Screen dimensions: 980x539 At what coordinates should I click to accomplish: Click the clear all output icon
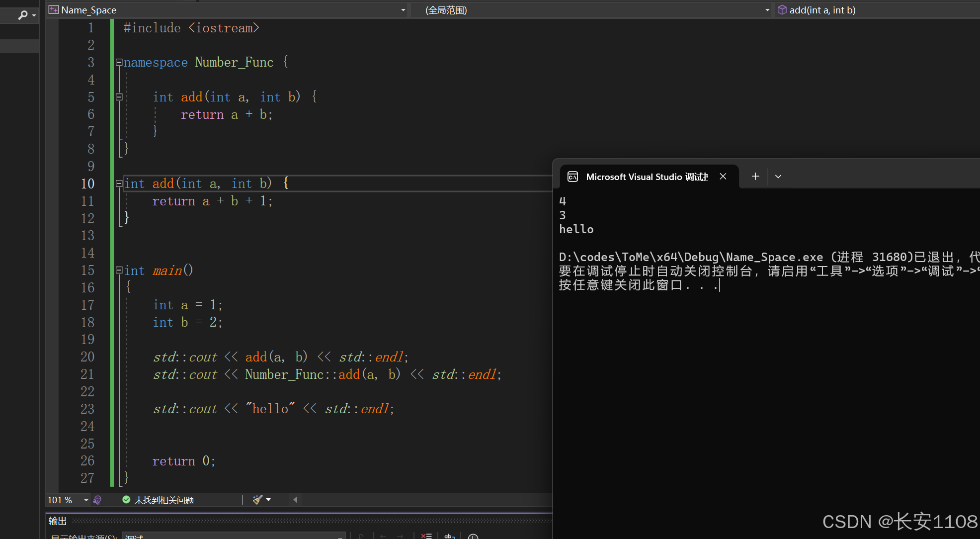(x=426, y=536)
